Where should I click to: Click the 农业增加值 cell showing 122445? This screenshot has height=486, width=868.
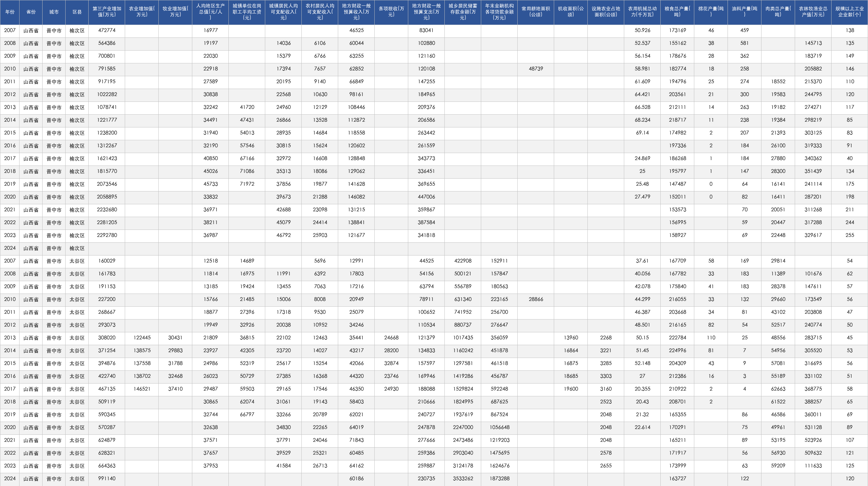coord(142,337)
